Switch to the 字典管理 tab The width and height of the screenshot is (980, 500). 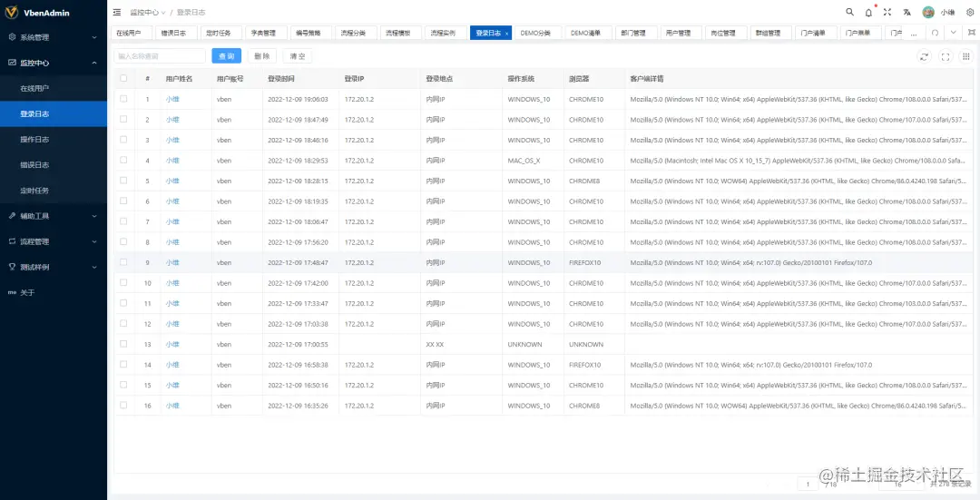coord(264,34)
